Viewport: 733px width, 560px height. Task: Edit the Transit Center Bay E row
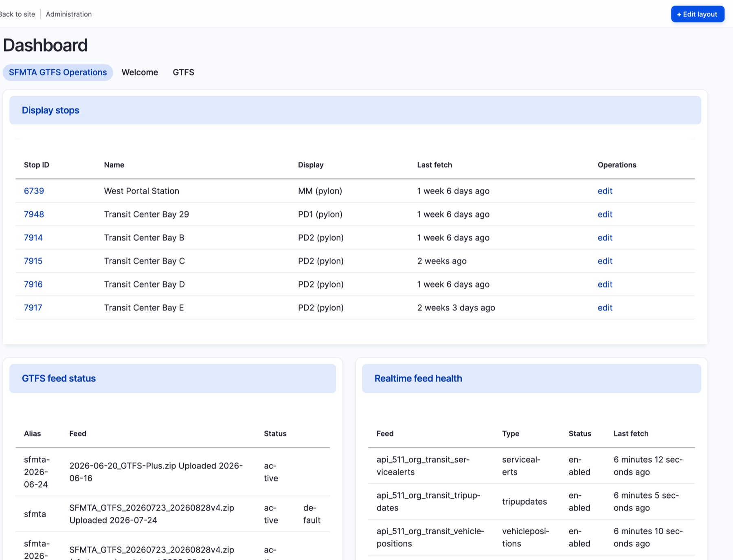[605, 307]
